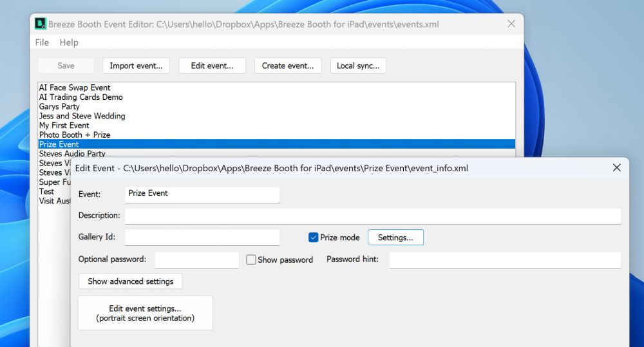The width and height of the screenshot is (644, 347).
Task: Click the Password hint input field
Action: pos(505,260)
